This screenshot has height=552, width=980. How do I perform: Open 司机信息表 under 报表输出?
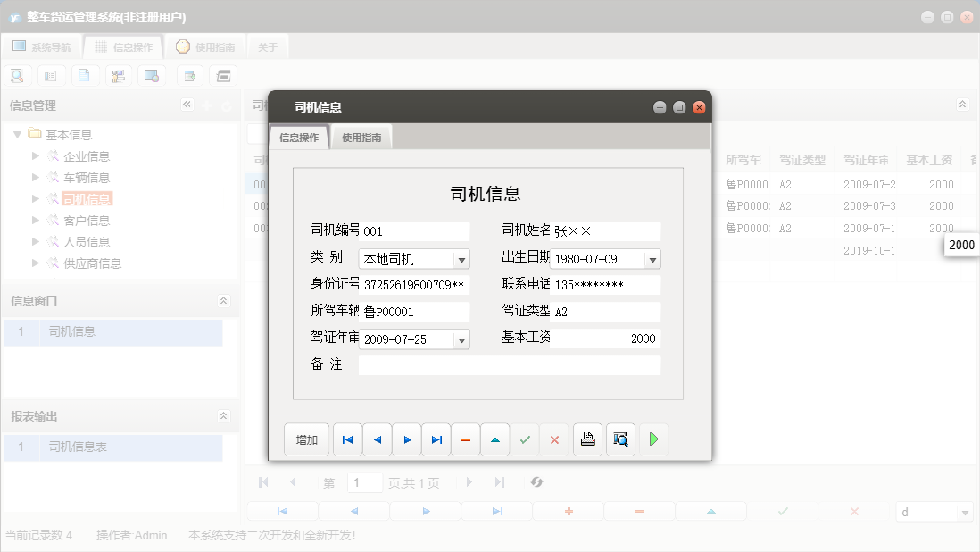(79, 446)
